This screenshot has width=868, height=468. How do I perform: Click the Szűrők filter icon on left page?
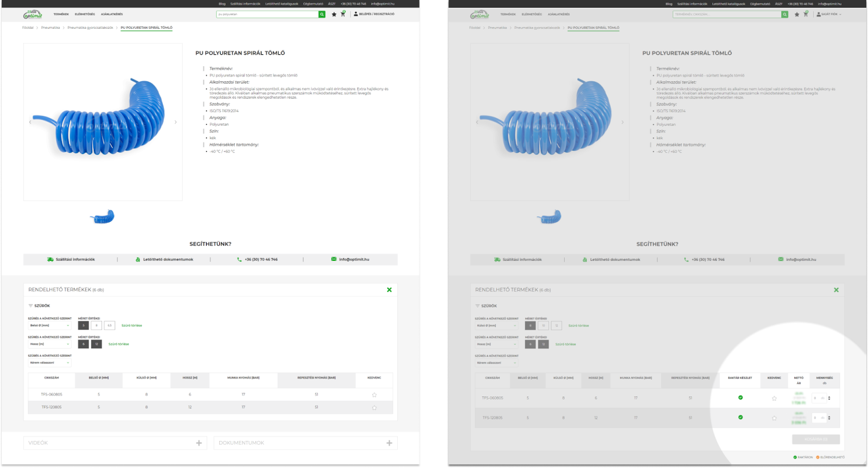[30, 306]
